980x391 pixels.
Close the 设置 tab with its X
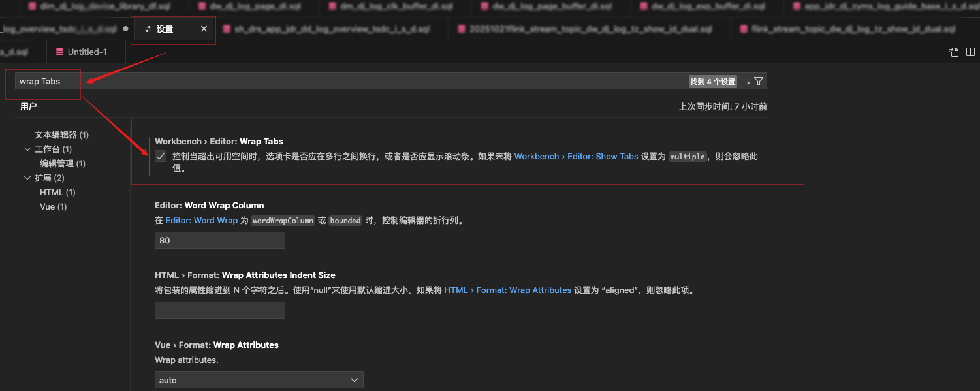tap(204, 29)
